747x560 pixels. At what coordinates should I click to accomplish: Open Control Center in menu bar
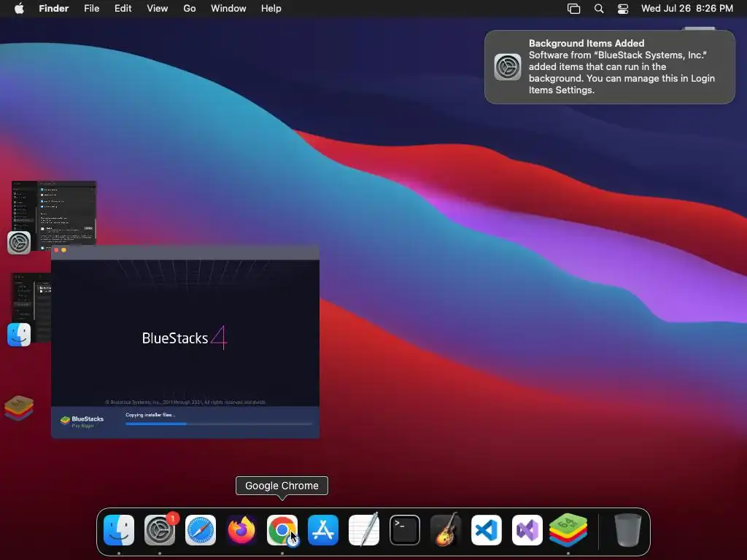(x=623, y=9)
